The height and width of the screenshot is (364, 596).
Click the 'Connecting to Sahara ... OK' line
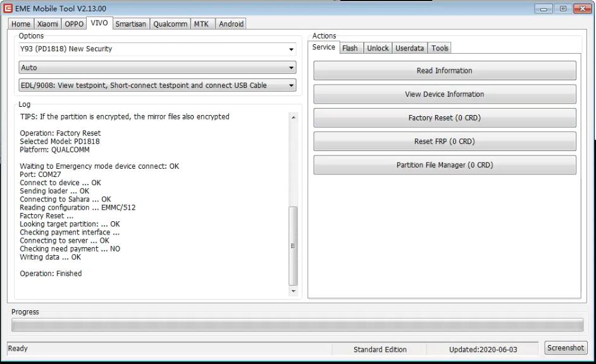[65, 199]
